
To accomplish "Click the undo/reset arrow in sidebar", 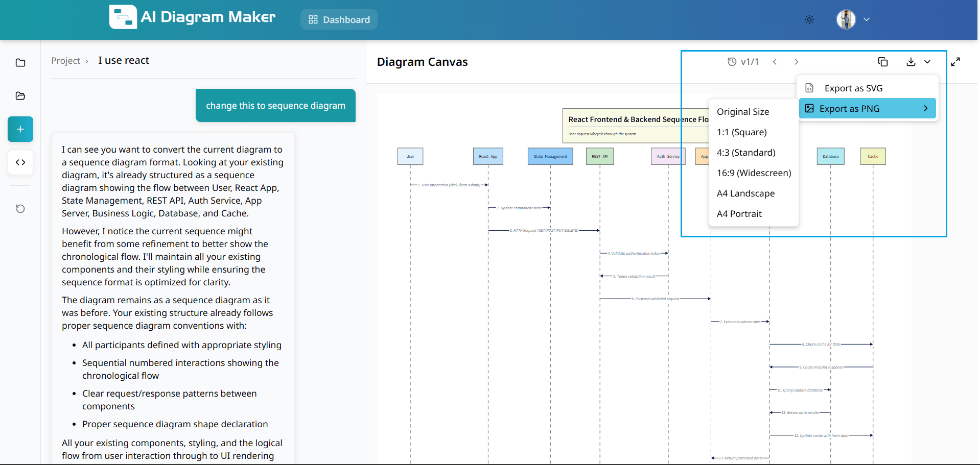I will 20,209.
